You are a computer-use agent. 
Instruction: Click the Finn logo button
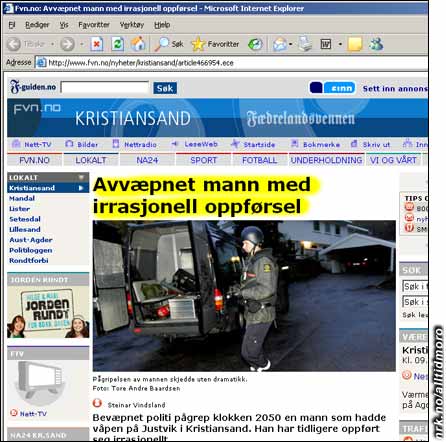tap(332, 88)
